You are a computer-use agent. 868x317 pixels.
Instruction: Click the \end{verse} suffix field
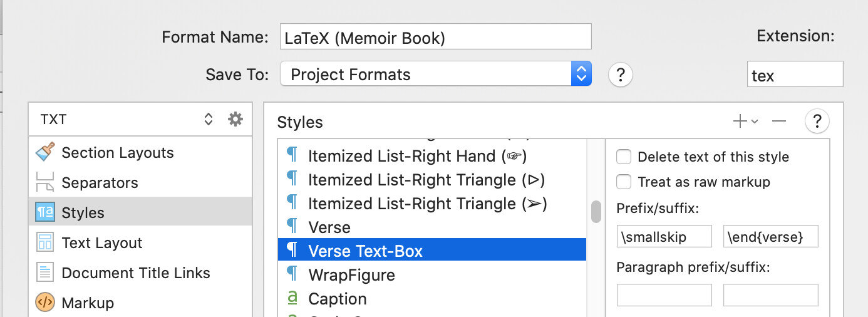click(771, 237)
